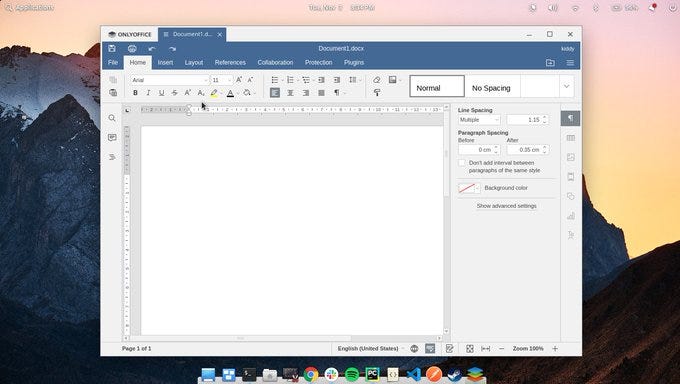Enable align right for paragraph

[306, 92]
